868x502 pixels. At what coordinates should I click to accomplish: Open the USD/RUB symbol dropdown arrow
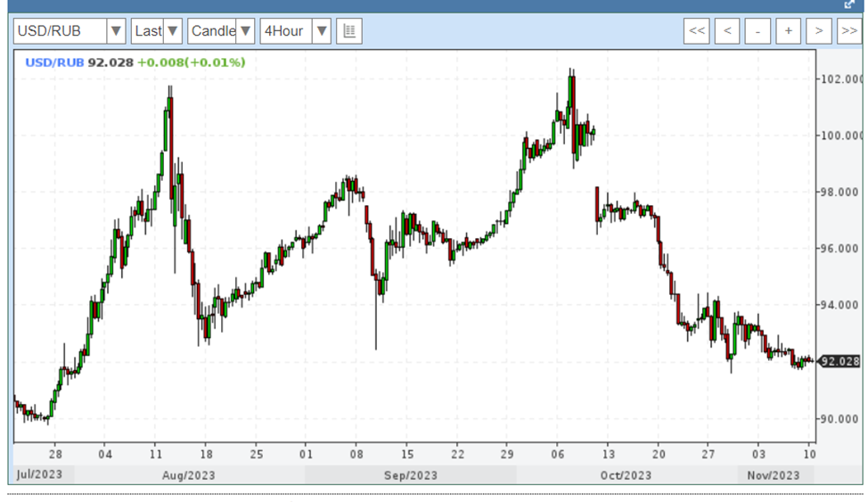pos(116,31)
